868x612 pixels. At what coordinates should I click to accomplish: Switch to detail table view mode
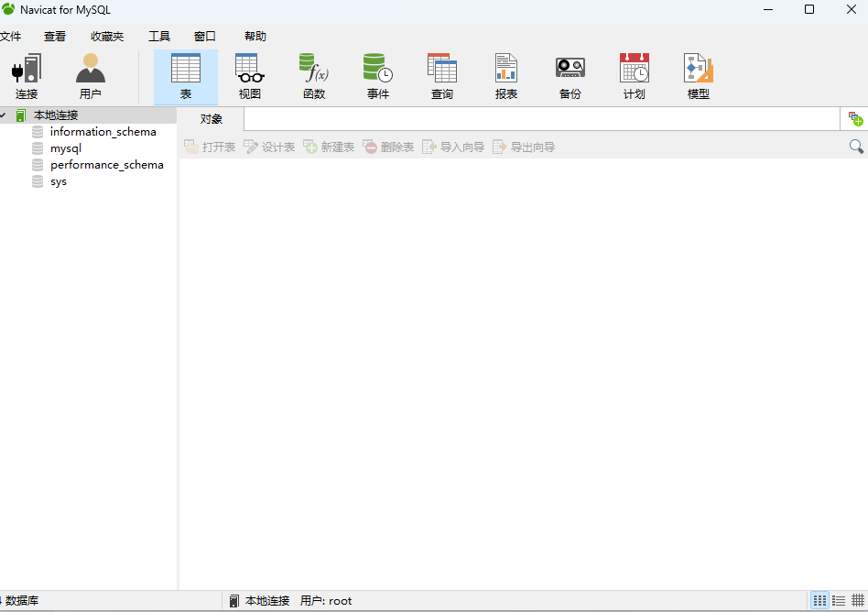[x=858, y=600]
